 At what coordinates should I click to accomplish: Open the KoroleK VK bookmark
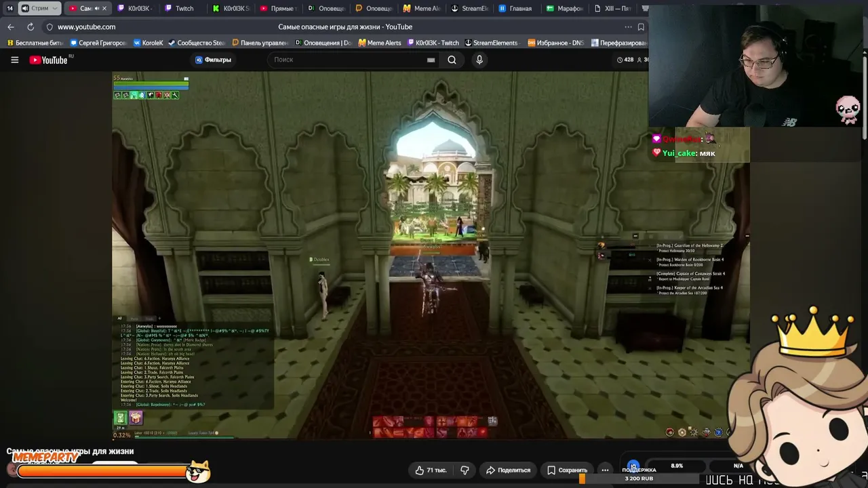click(x=148, y=43)
